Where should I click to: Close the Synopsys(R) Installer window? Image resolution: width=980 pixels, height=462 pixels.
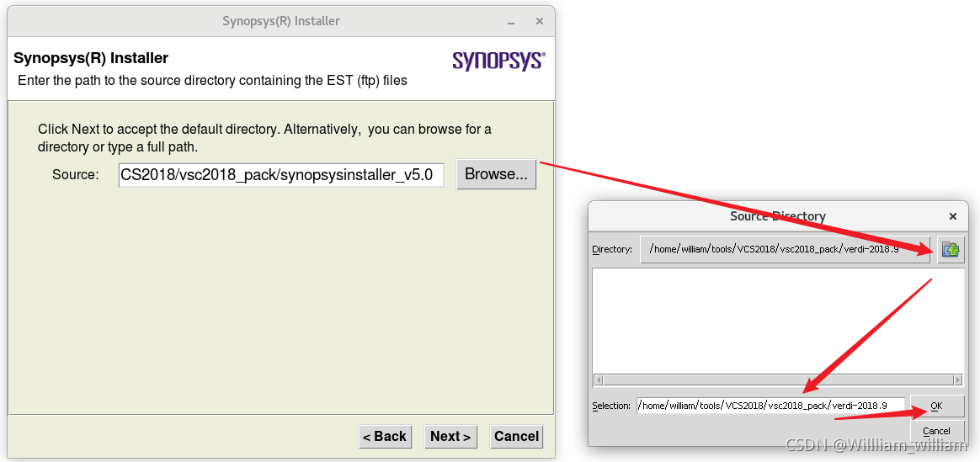pyautogui.click(x=540, y=21)
